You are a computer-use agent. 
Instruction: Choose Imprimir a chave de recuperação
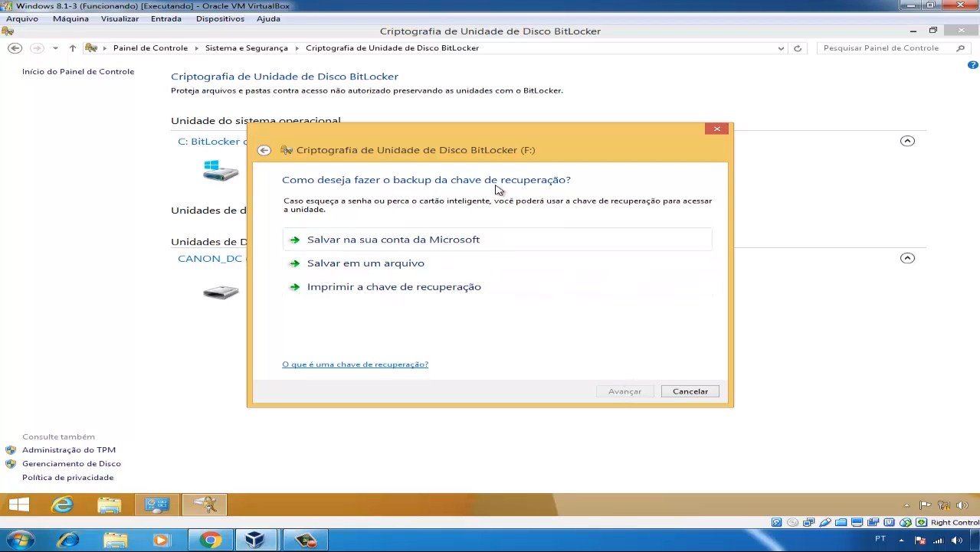pyautogui.click(x=497, y=287)
